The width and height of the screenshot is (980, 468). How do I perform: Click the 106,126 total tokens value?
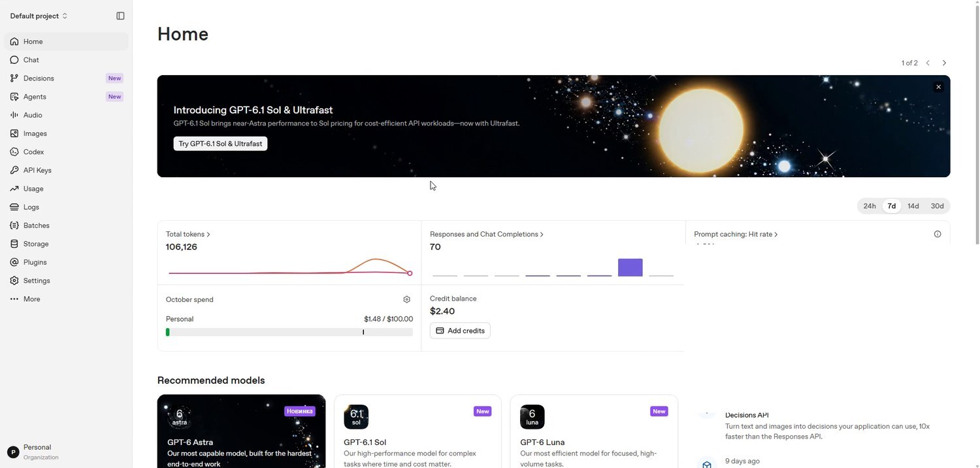182,247
